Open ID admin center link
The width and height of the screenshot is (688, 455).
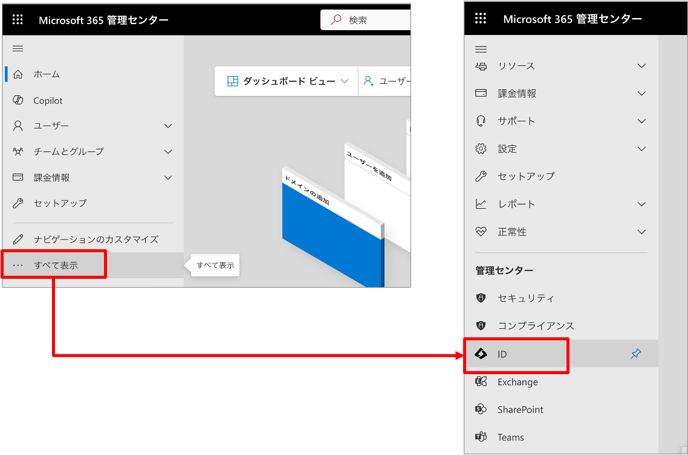(561, 354)
